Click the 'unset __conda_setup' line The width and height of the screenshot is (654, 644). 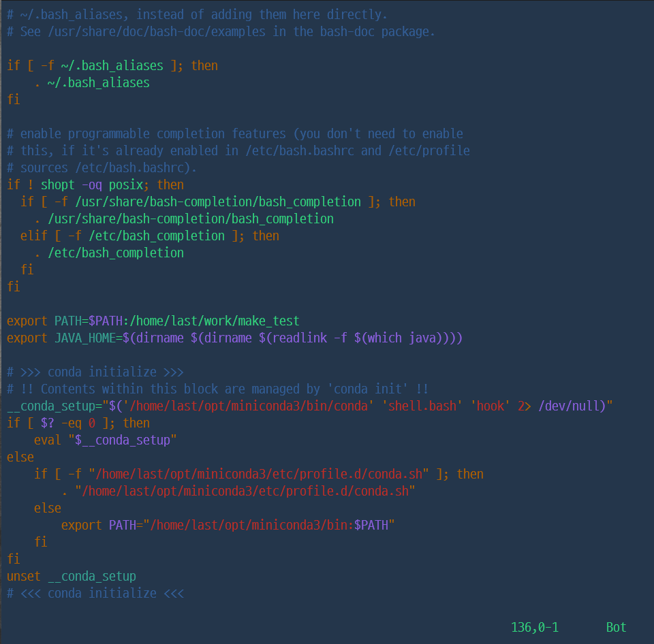[72, 577]
